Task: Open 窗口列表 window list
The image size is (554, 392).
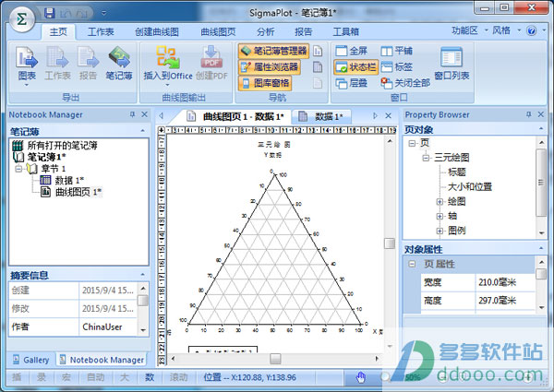Action: [452, 64]
